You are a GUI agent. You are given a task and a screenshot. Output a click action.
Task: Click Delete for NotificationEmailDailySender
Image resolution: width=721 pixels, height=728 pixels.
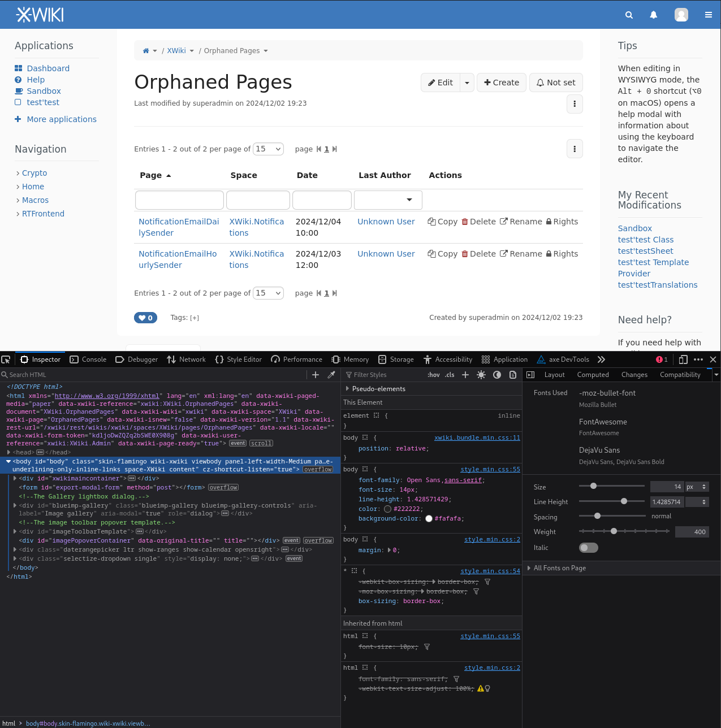(x=479, y=222)
